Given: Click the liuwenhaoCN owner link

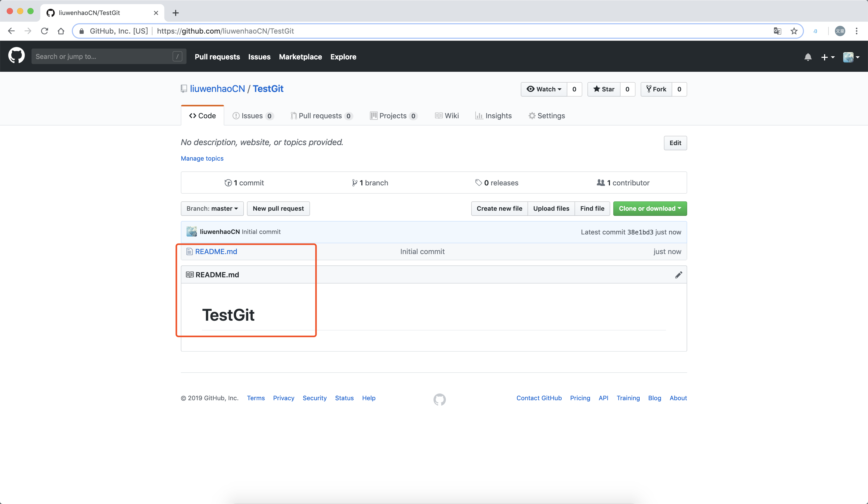Looking at the screenshot, I should [217, 89].
